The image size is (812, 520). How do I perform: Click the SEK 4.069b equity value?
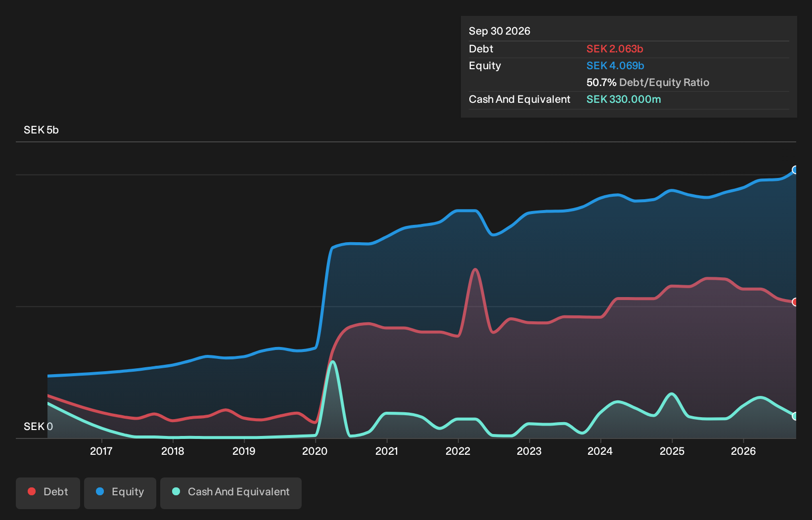615,66
